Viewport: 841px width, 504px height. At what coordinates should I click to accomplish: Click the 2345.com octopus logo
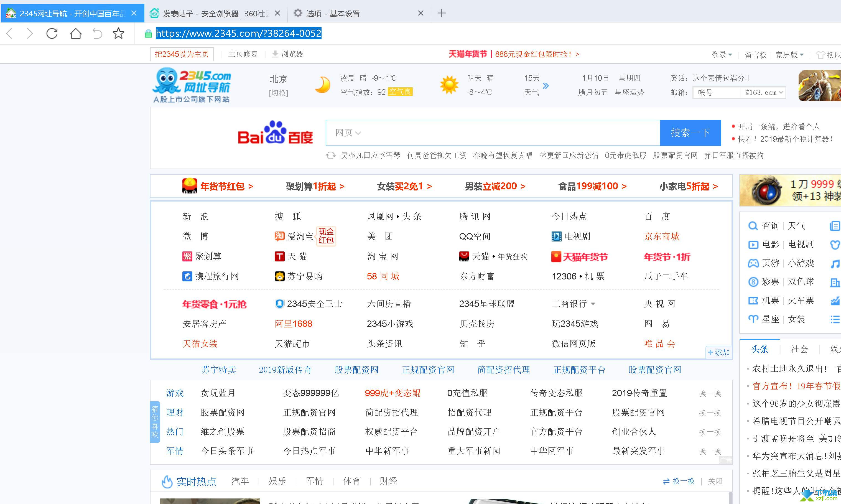pos(192,85)
